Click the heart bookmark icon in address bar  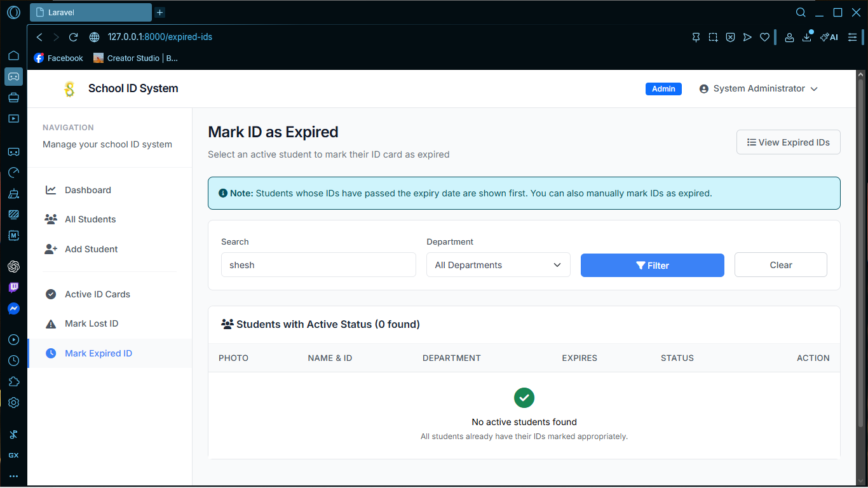(765, 37)
